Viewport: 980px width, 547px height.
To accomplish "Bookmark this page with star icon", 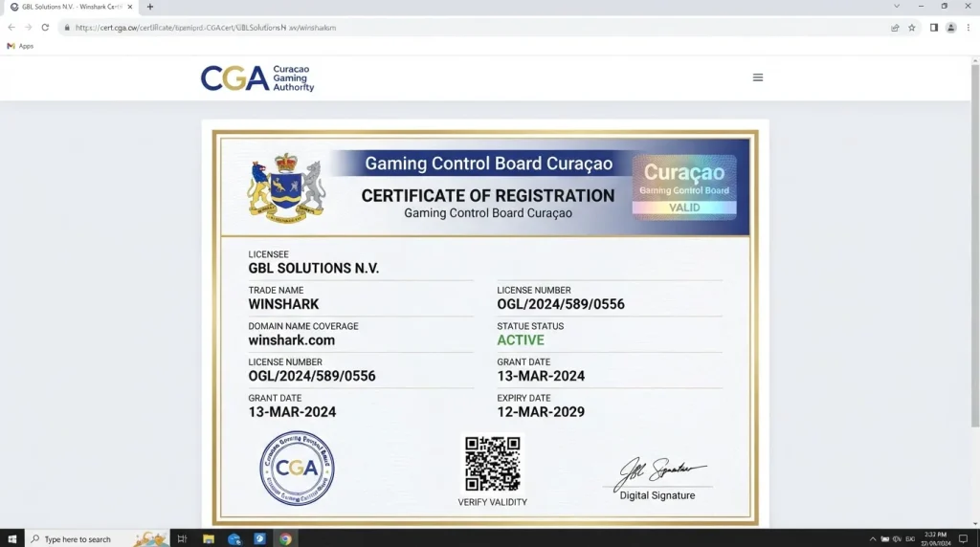I will click(912, 28).
